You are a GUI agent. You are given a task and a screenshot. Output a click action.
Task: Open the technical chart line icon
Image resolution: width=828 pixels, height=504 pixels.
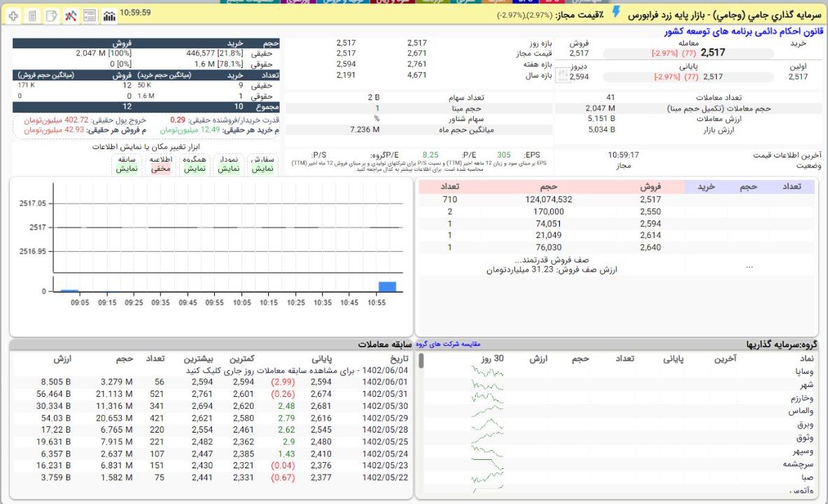[70, 15]
